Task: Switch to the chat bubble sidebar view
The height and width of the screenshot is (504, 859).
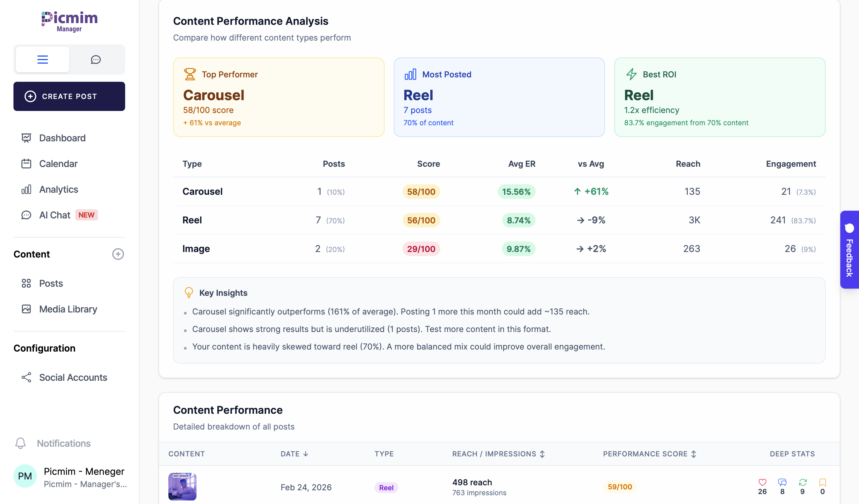Action: 96,60
